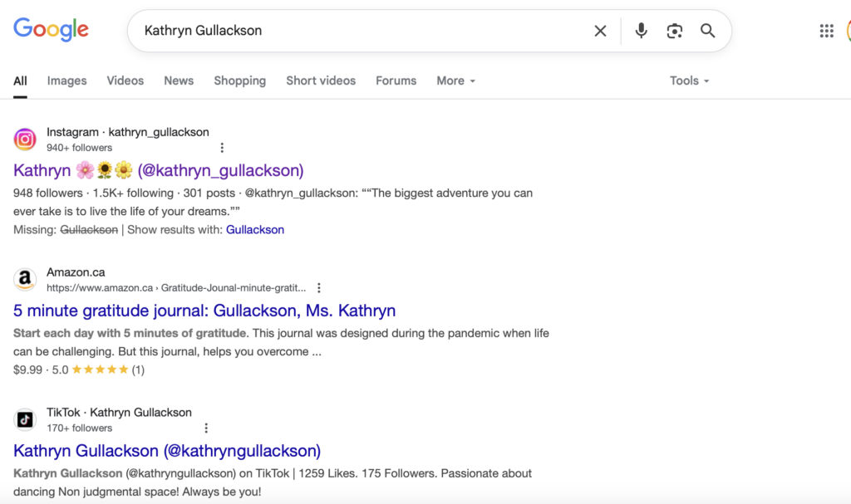Image resolution: width=851 pixels, height=504 pixels.
Task: Switch to the Short videos tab
Action: (x=322, y=81)
